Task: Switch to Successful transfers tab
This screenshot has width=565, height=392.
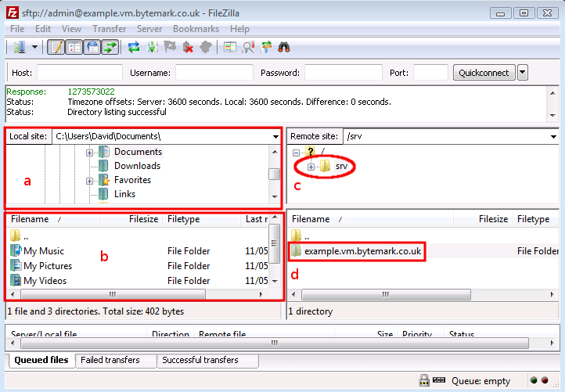Action: tap(207, 360)
